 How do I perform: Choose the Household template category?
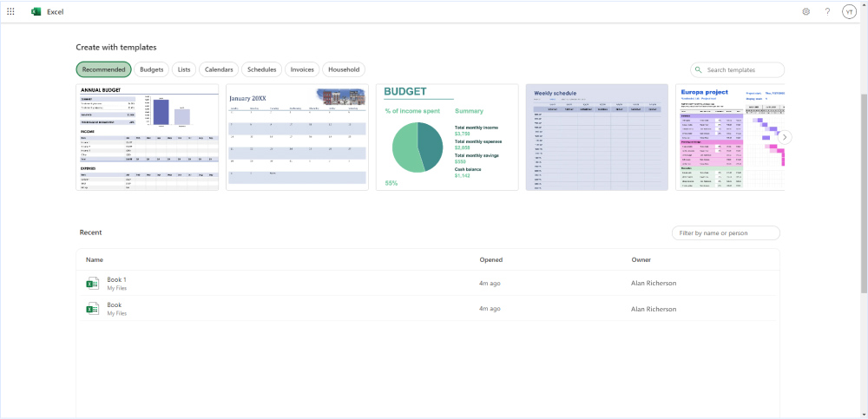click(344, 69)
